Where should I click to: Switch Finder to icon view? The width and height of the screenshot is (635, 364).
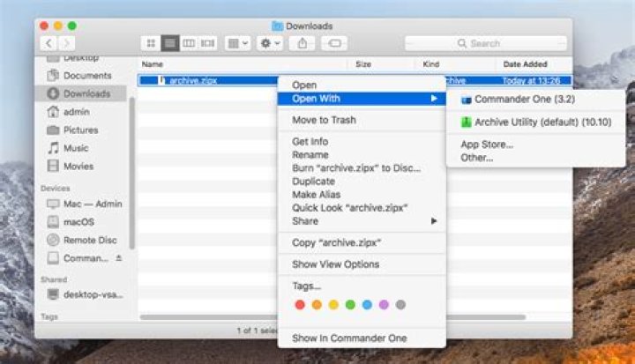(151, 43)
